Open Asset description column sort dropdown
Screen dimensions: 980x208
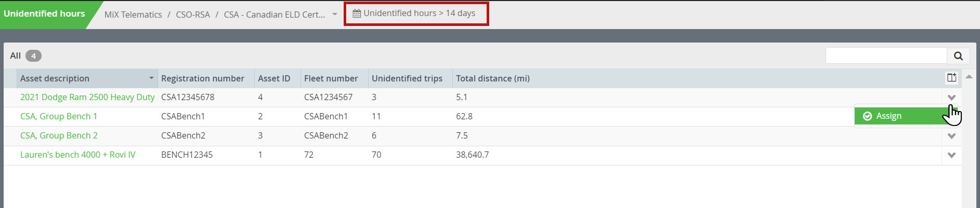click(151, 78)
